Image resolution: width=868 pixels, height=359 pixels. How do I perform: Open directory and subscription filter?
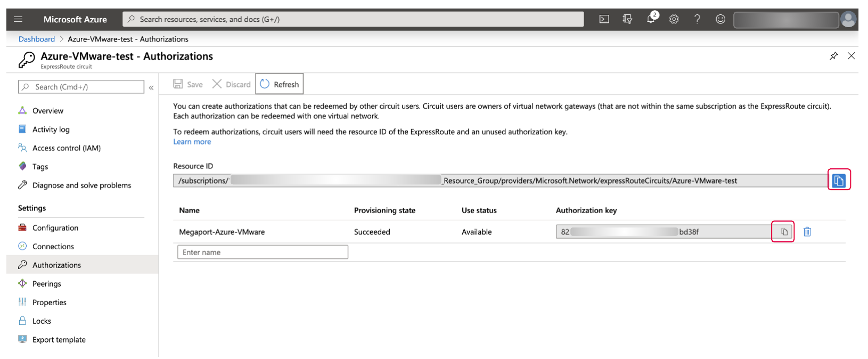627,19
